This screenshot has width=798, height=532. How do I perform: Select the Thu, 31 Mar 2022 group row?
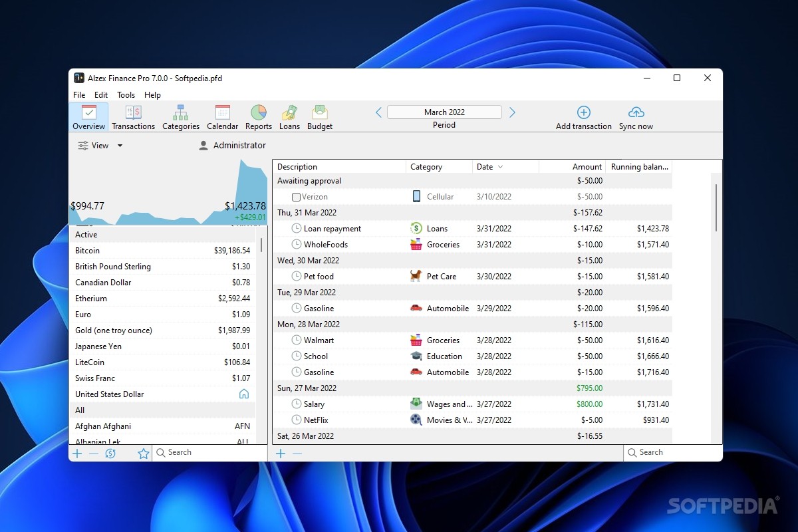point(472,213)
